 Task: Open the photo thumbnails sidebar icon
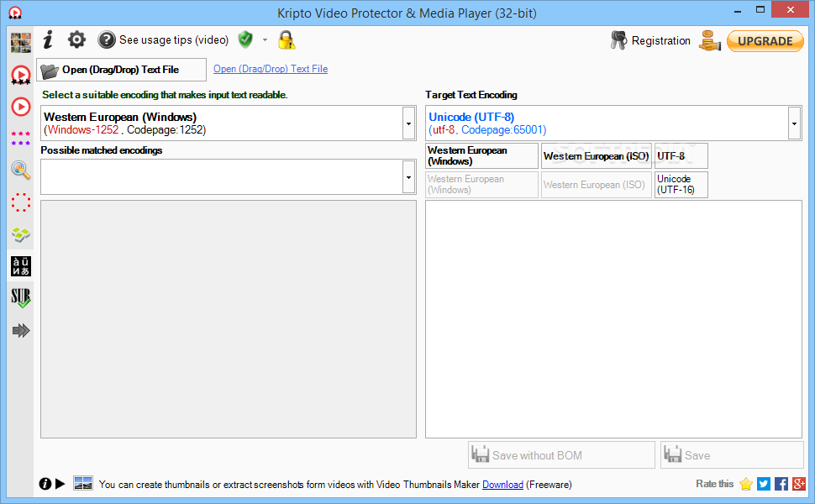(21, 43)
